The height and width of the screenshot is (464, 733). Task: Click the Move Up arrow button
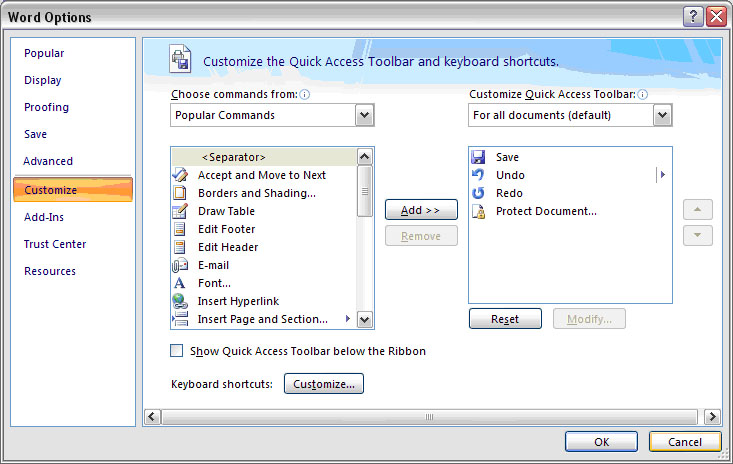(x=697, y=210)
